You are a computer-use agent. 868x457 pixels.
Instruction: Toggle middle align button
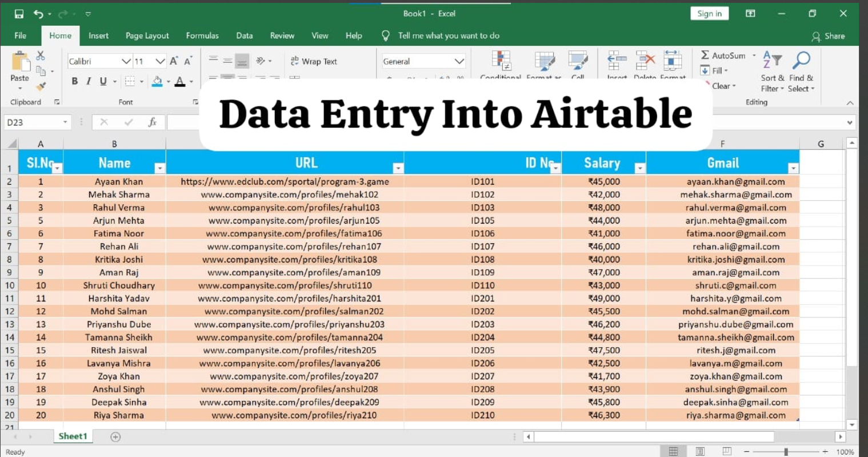pos(227,60)
